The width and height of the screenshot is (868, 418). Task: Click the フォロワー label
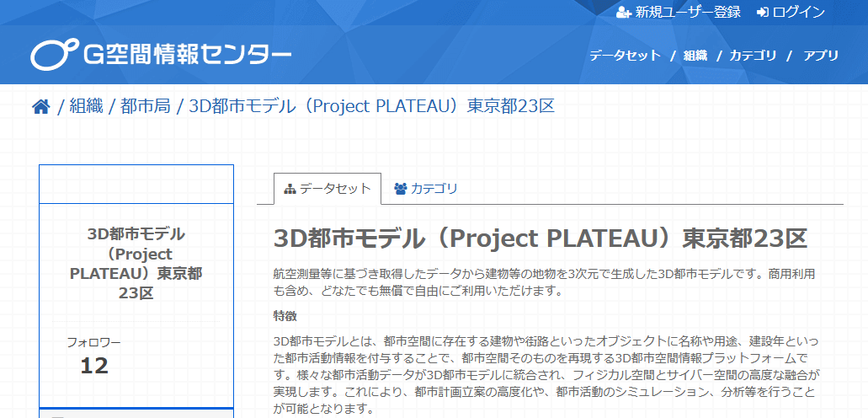click(93, 343)
